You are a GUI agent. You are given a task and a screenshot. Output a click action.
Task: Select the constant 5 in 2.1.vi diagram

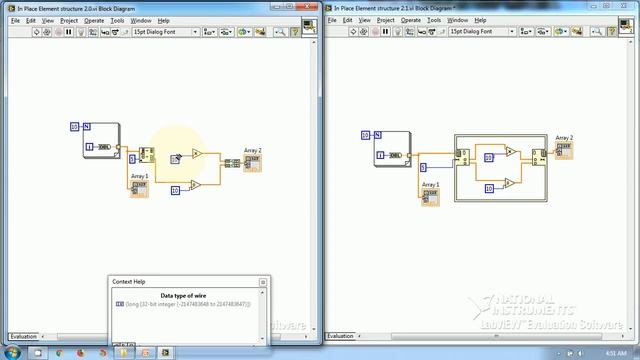pyautogui.click(x=423, y=167)
